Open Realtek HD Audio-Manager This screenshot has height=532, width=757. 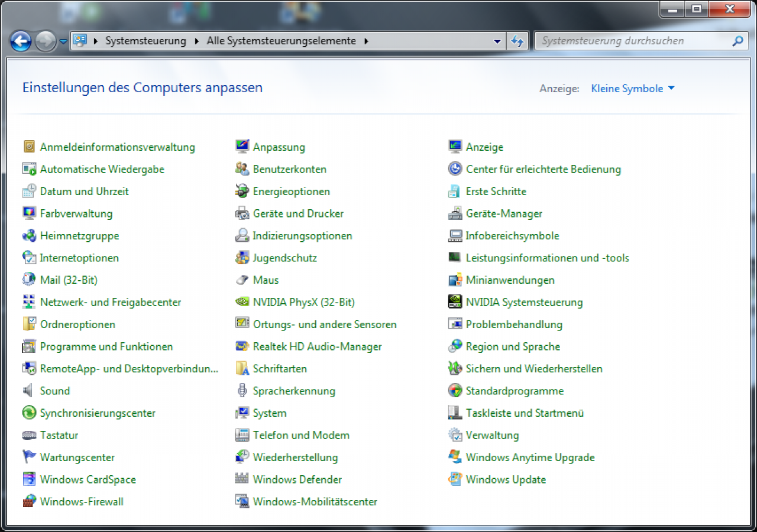pyautogui.click(x=317, y=346)
